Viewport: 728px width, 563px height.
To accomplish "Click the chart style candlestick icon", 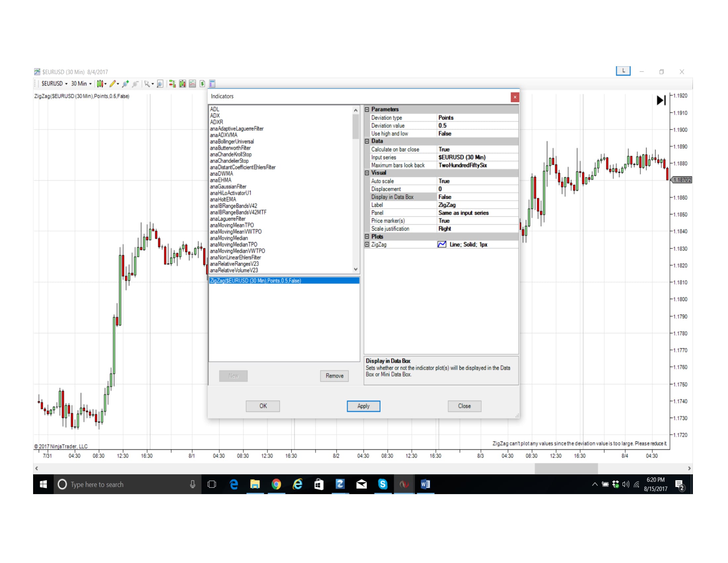I will coord(100,84).
